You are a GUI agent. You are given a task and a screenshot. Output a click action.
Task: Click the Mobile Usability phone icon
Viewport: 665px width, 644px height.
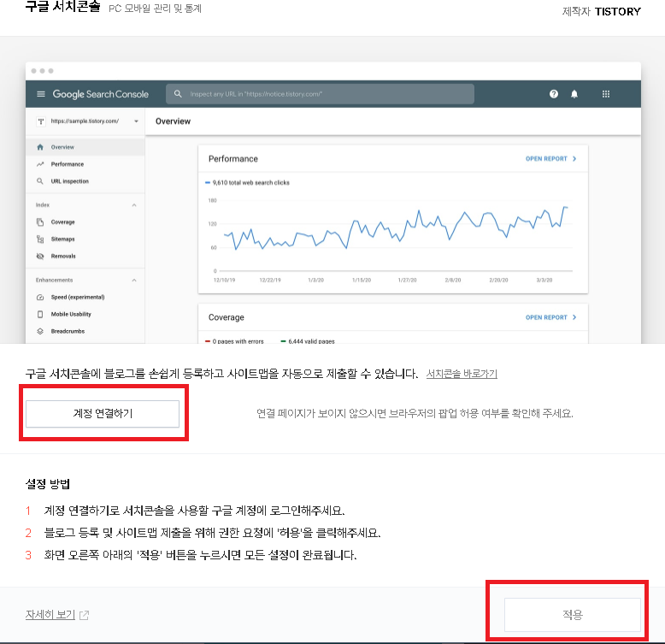(x=40, y=315)
